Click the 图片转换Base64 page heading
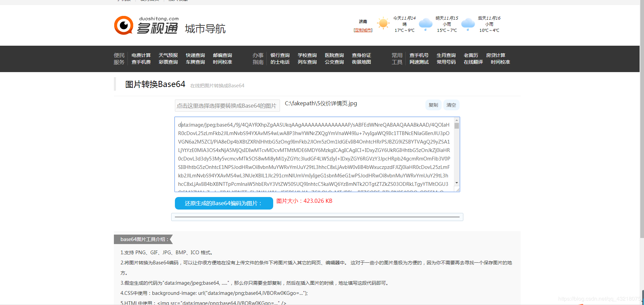The image size is (644, 305). [x=155, y=84]
